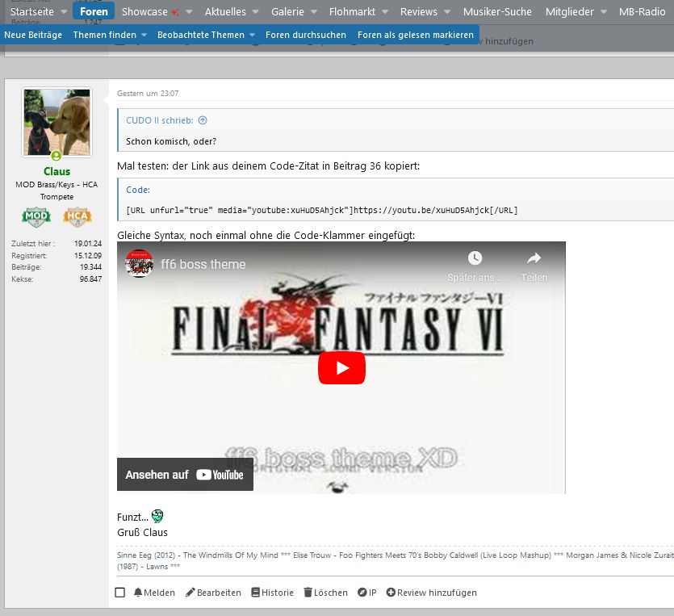The width and height of the screenshot is (674, 616).
Task: Click the green MOD badge
Action: point(36,217)
